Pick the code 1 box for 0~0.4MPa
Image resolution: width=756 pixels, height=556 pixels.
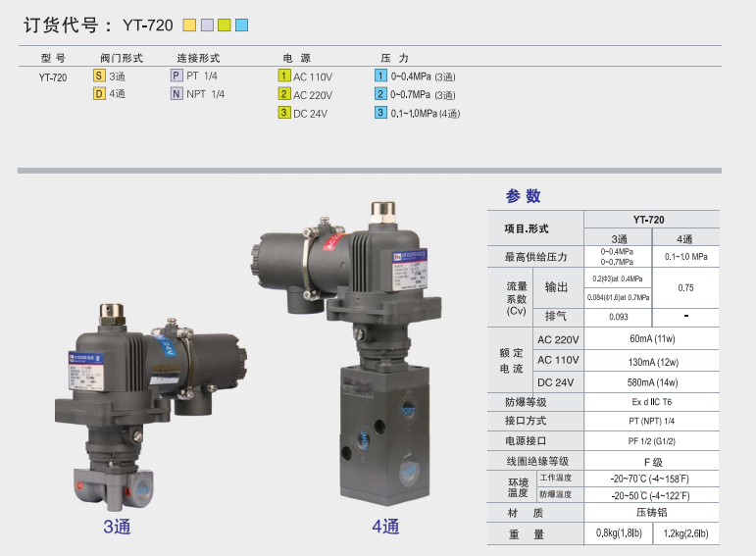(380, 76)
